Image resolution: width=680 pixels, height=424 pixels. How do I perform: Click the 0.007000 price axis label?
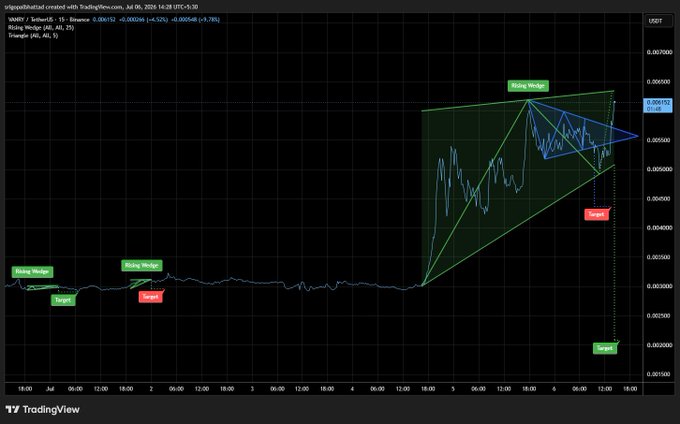click(659, 52)
